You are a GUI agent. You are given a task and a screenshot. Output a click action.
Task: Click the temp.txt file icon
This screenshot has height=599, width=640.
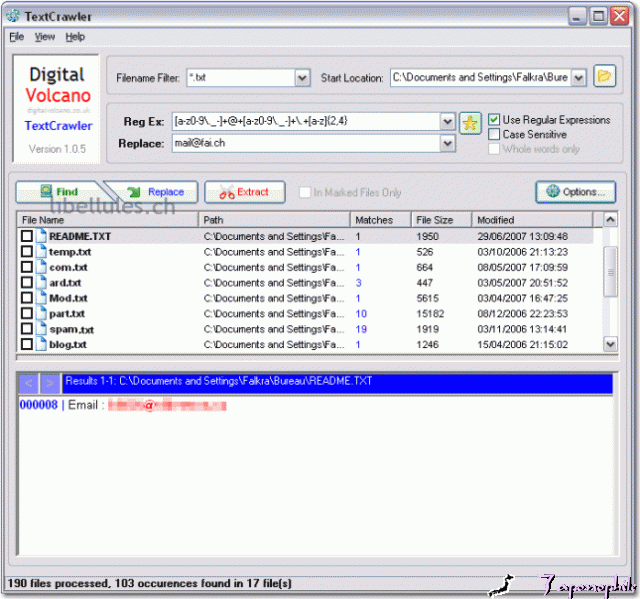tap(41, 251)
